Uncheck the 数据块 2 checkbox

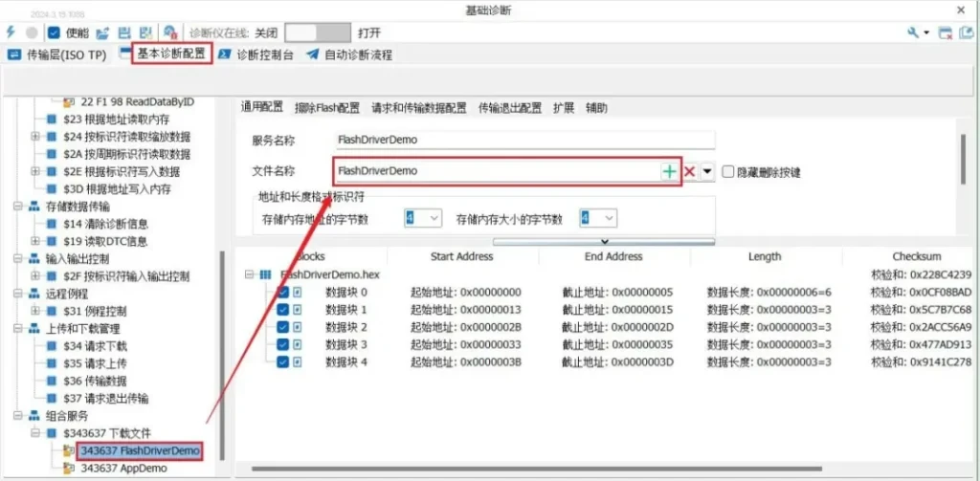click(282, 327)
